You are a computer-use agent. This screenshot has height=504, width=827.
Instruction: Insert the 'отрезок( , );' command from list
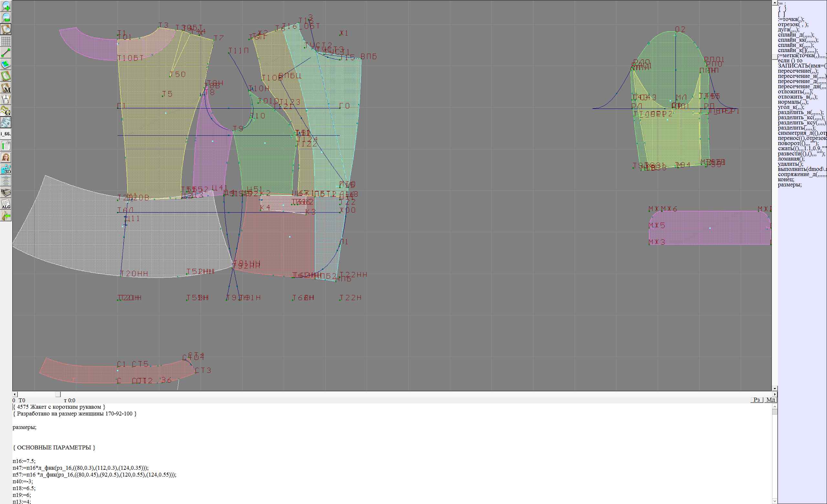click(x=793, y=25)
